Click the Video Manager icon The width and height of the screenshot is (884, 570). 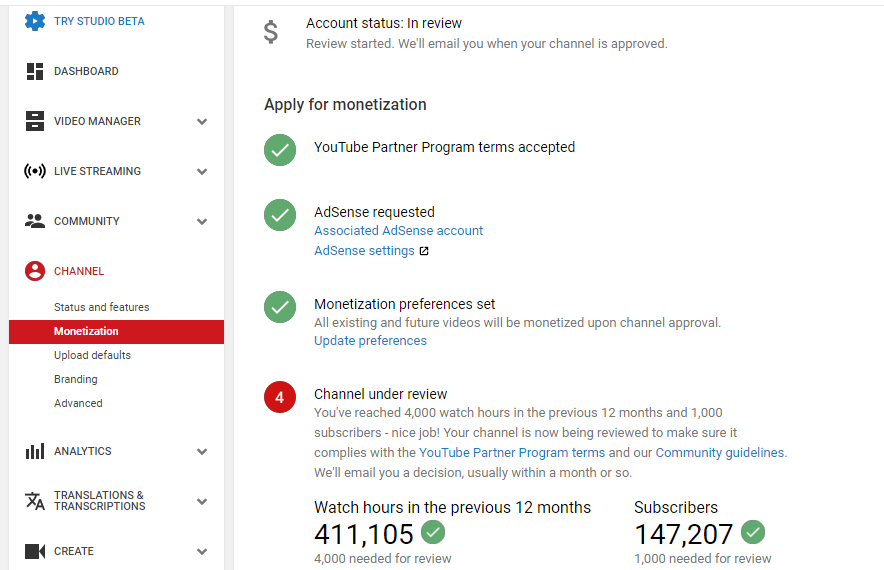point(34,121)
